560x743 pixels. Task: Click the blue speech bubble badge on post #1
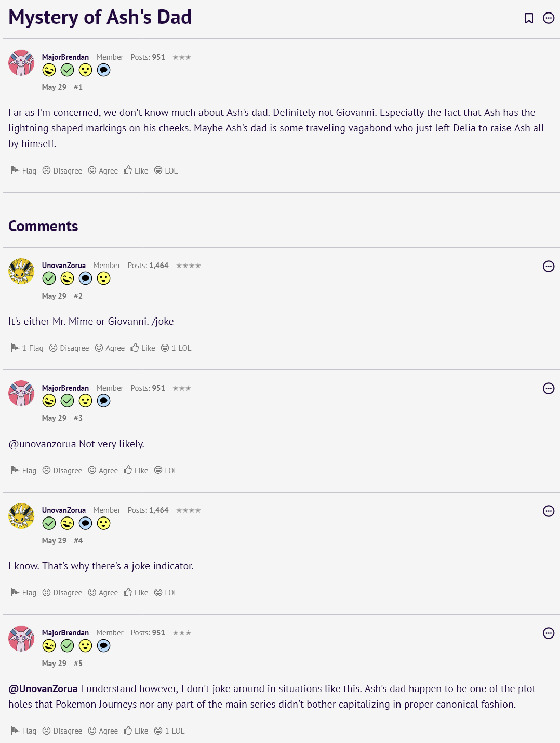[x=104, y=70]
